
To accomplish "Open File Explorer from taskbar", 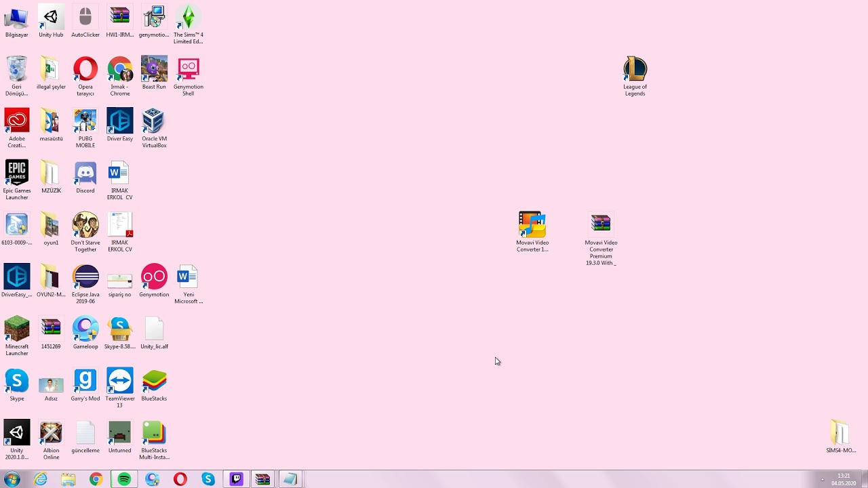I will 68,479.
